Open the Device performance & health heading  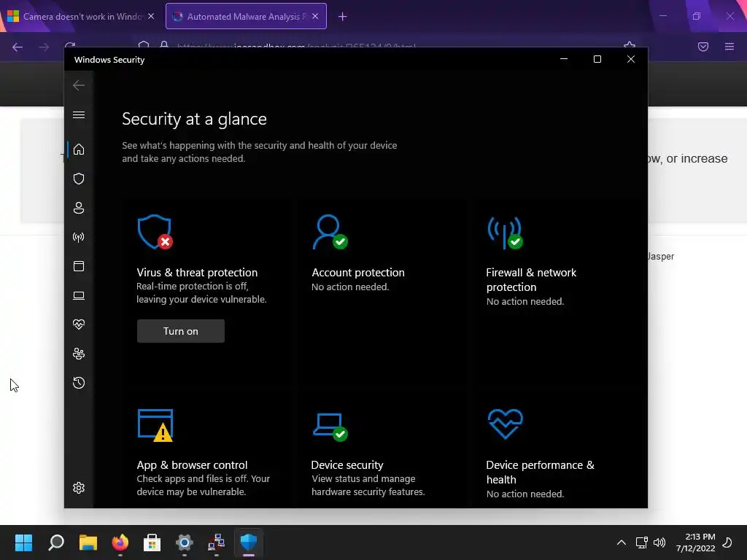click(x=540, y=472)
